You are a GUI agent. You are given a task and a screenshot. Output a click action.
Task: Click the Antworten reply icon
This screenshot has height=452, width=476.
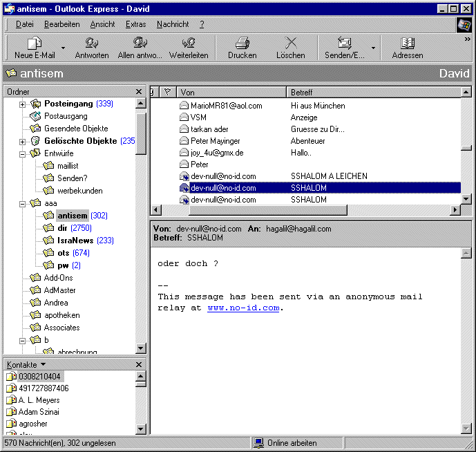(x=91, y=44)
